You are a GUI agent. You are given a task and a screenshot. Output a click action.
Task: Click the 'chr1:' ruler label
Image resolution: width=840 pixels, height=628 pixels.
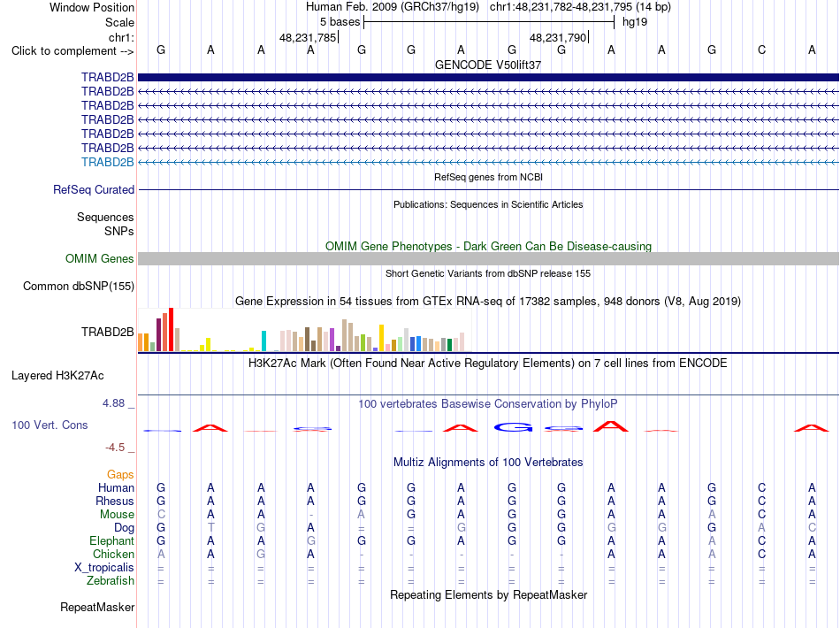[x=121, y=37]
